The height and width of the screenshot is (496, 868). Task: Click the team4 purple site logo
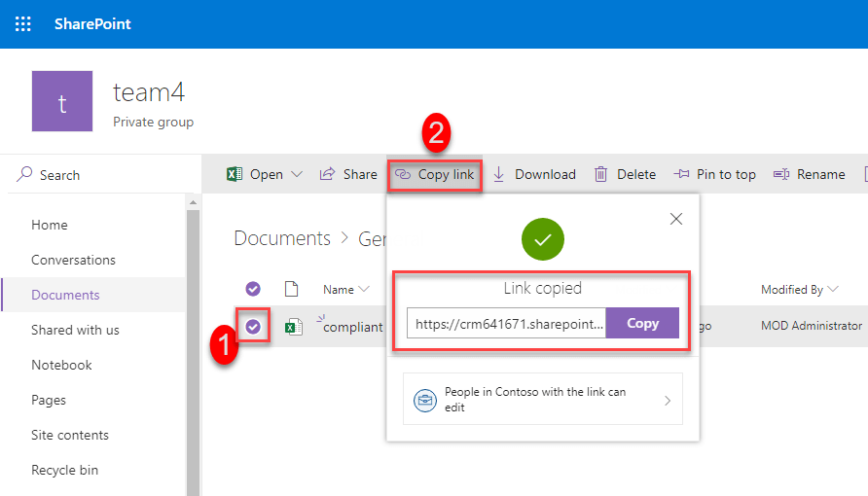click(62, 101)
